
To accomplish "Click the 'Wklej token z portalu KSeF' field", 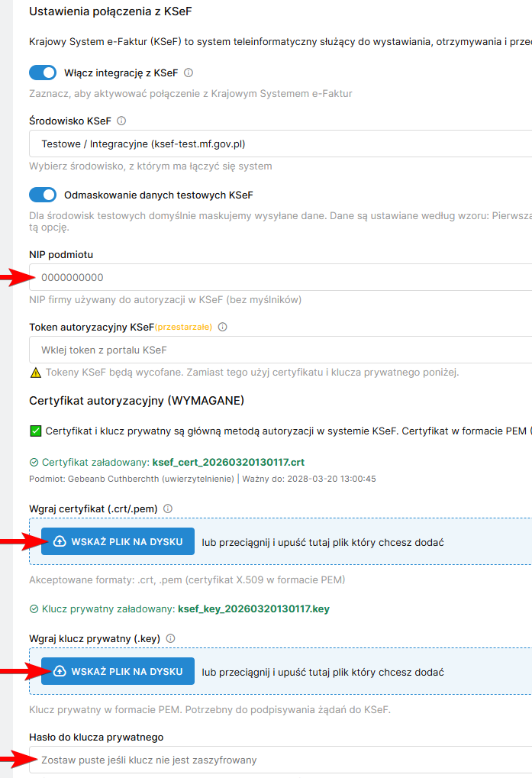I will (x=281, y=350).
